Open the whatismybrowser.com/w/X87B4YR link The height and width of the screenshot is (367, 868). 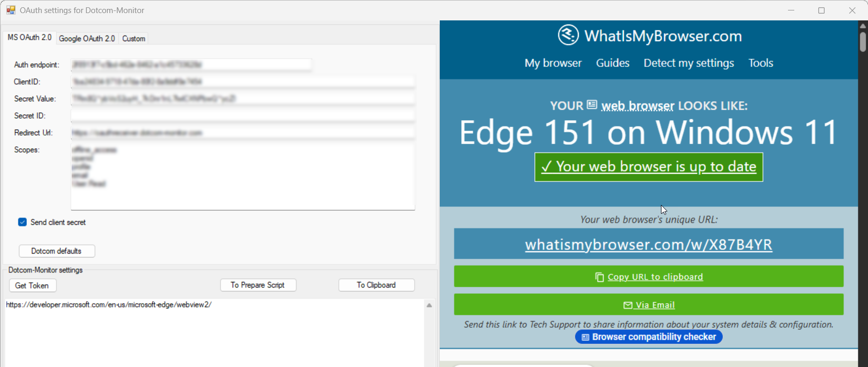pos(648,245)
